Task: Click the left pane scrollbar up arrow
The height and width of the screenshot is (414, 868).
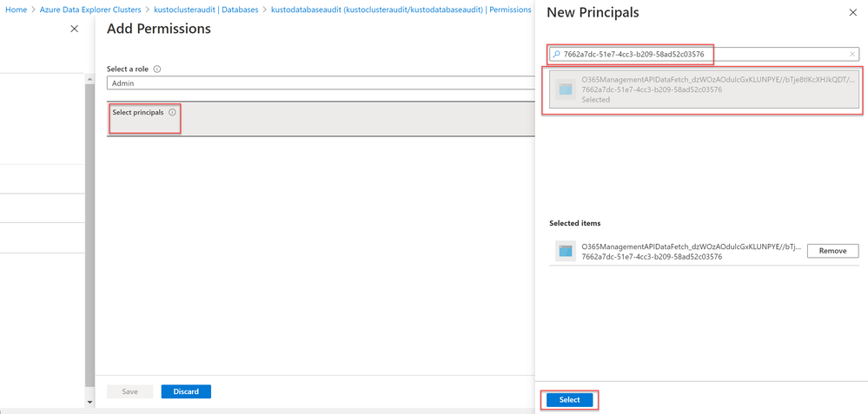Action: click(x=90, y=79)
